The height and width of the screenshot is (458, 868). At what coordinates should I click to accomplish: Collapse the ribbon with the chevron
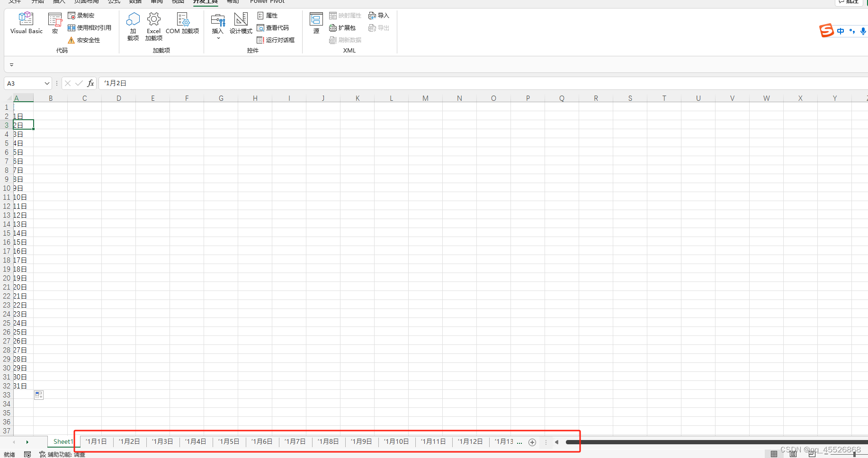(11, 65)
